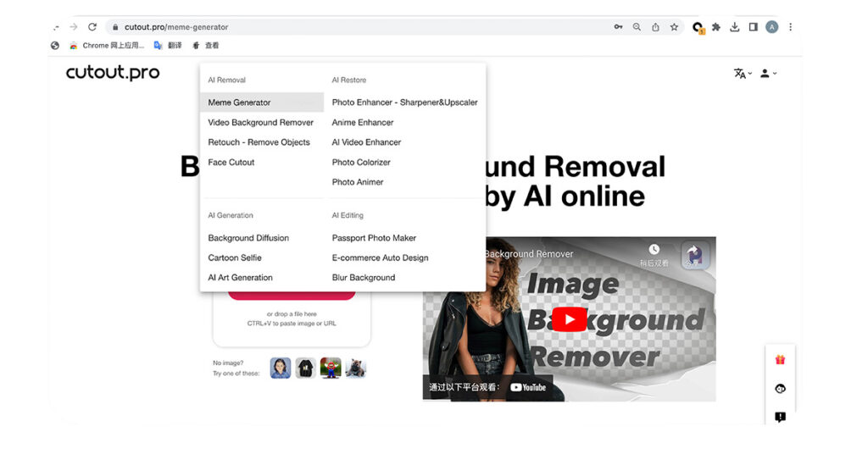The width and height of the screenshot is (868, 454).
Task: Toggle the browser side panel icon
Action: click(x=753, y=27)
